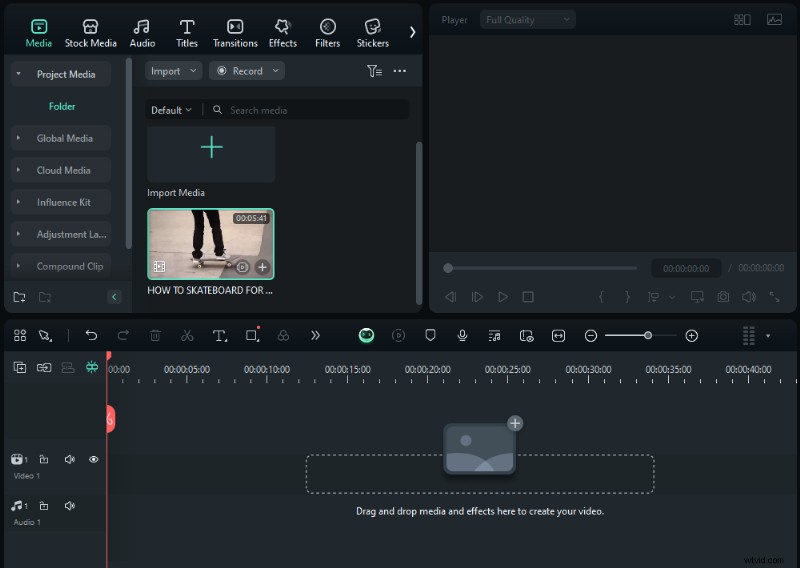Add text with the Text tool
The height and width of the screenshot is (568, 800).
tap(219, 335)
